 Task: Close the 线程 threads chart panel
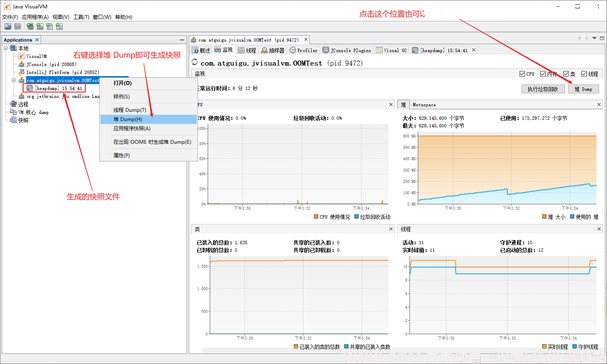pyautogui.click(x=599, y=229)
